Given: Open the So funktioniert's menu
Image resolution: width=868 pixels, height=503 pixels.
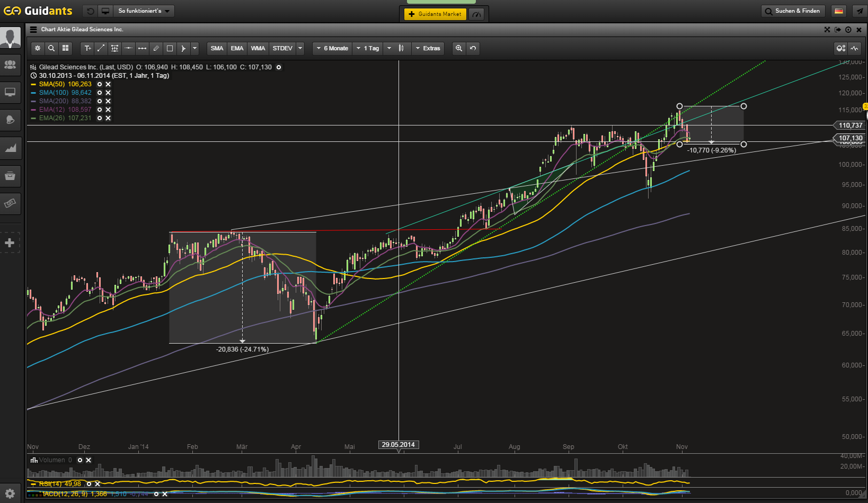Looking at the screenshot, I should pos(144,11).
